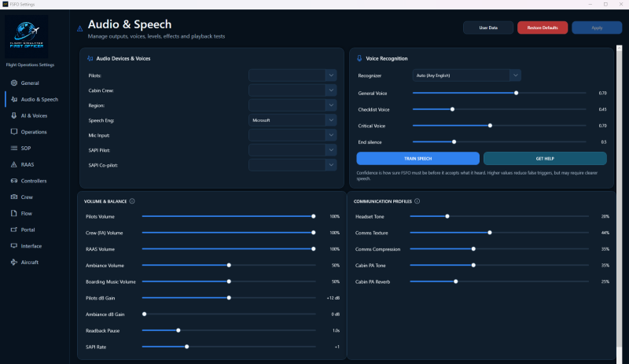The width and height of the screenshot is (629, 364).
Task: Click the Operations sidebar icon
Action: [x=14, y=131]
